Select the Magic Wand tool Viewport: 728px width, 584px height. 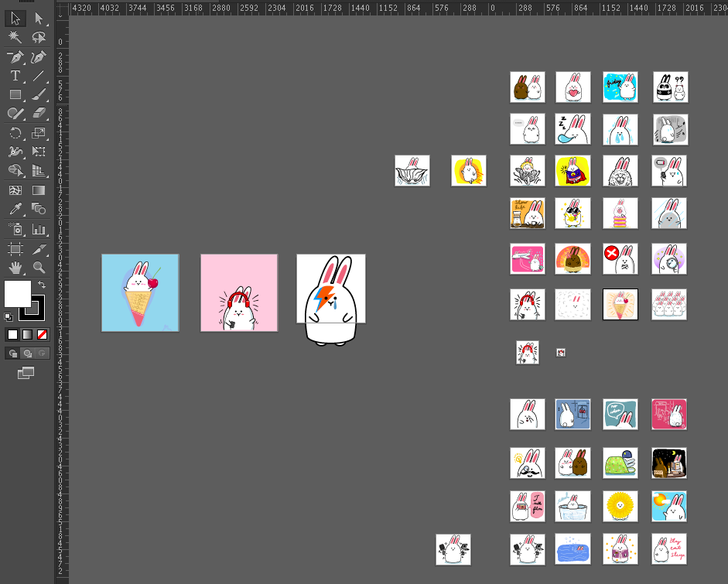tap(15, 37)
